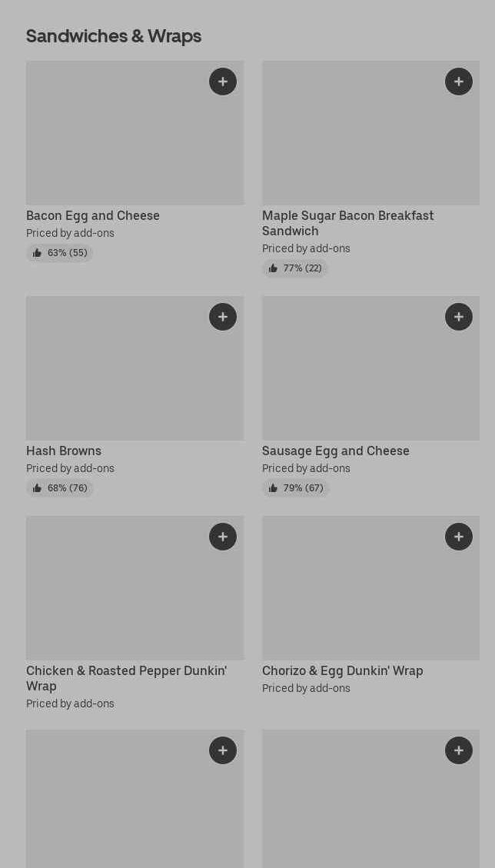The height and width of the screenshot is (868, 495).
Task: Click Bacon Egg and Cheese 63% rating badge
Action: point(59,253)
